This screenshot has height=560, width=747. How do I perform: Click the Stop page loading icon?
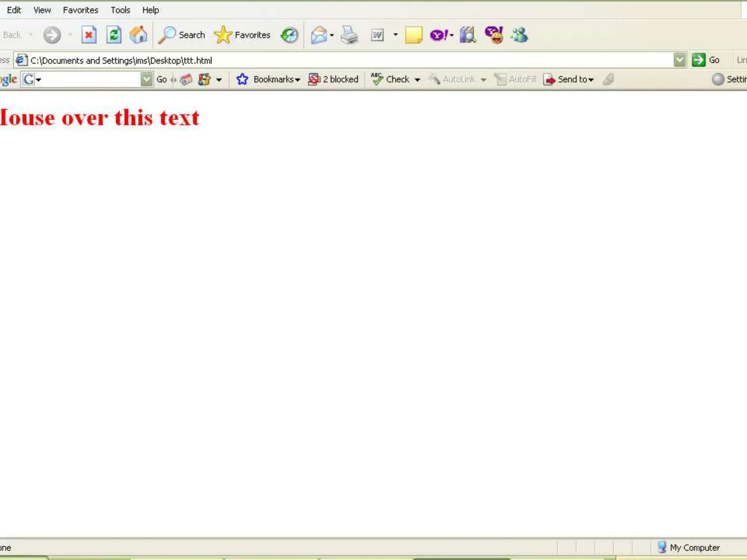click(x=89, y=35)
